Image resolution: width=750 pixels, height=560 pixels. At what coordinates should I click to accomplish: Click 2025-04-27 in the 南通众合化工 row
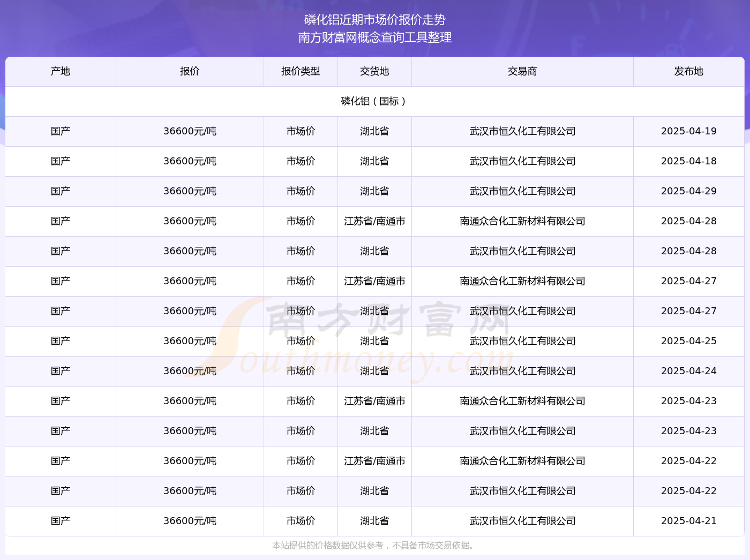[x=689, y=281]
